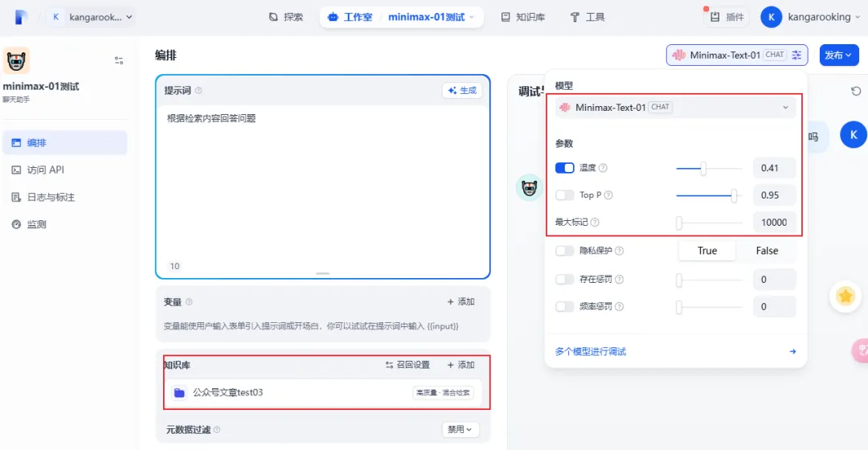Toggle the sidebar app settings icon

tap(118, 60)
